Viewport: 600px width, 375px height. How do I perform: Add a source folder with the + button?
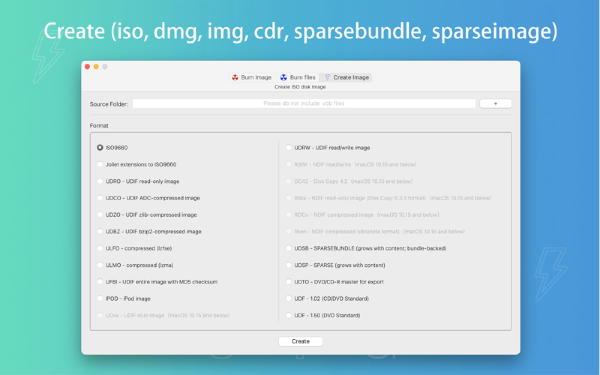pyautogui.click(x=496, y=103)
